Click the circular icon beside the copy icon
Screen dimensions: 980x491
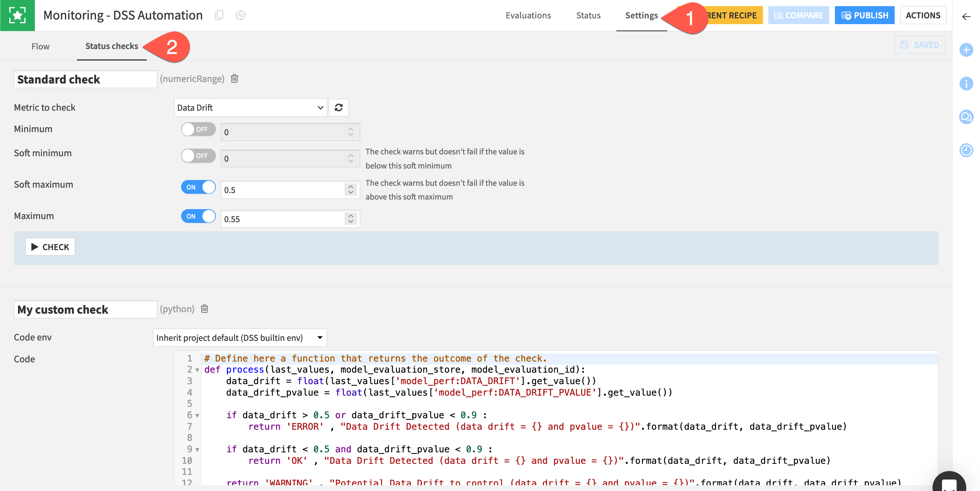pyautogui.click(x=240, y=15)
